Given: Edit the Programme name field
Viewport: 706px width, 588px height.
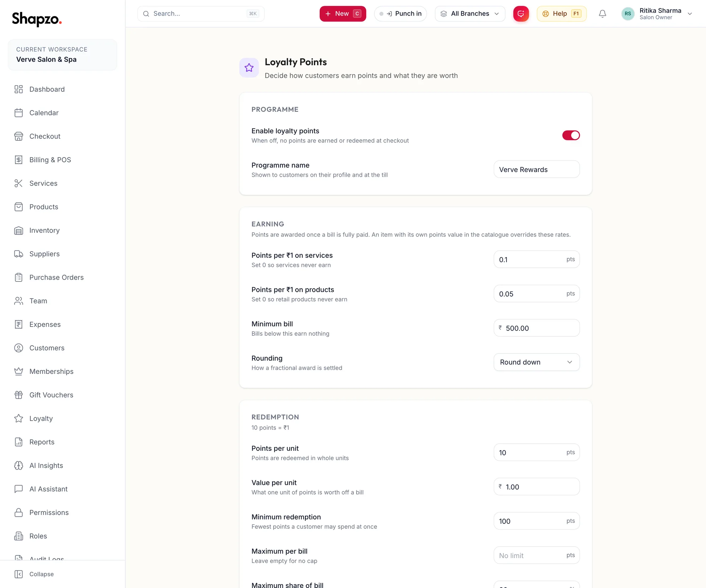Looking at the screenshot, I should [537, 170].
